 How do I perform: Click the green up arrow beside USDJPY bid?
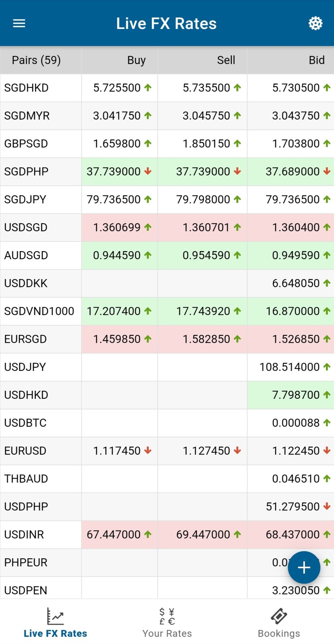[327, 367]
